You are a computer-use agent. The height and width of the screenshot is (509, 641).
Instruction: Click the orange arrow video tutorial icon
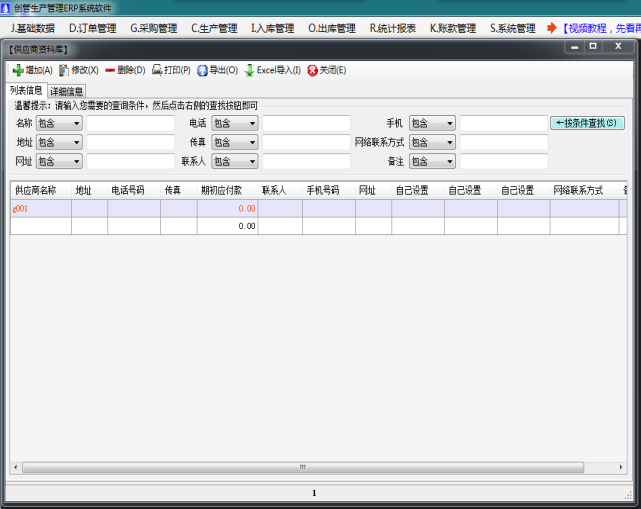551,28
